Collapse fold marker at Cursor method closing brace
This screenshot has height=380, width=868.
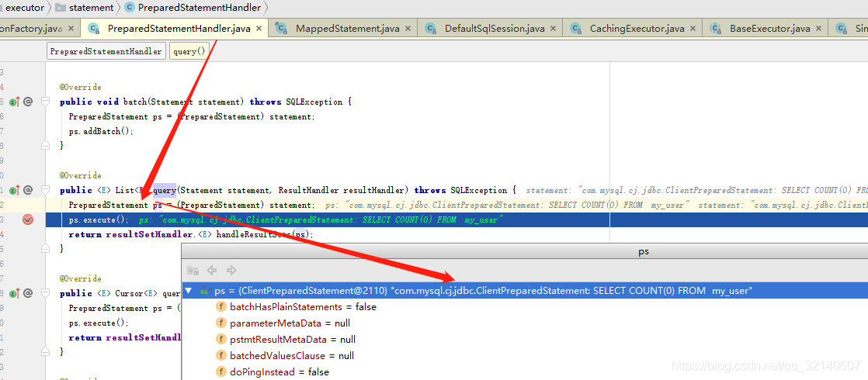coord(45,352)
